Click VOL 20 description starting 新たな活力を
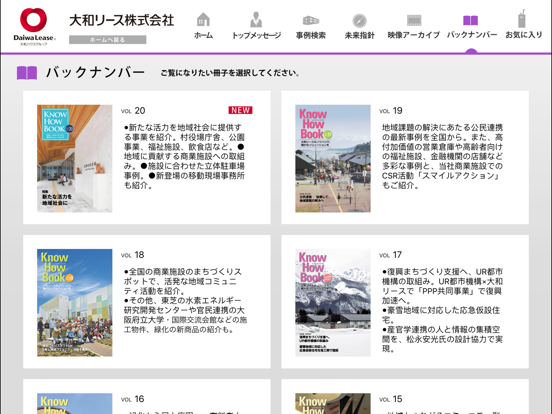Screen dimensions: 552x414 point(184,156)
